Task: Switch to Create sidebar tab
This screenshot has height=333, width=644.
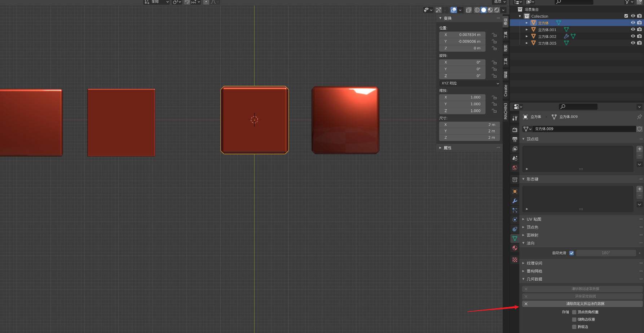Action: pos(506,91)
